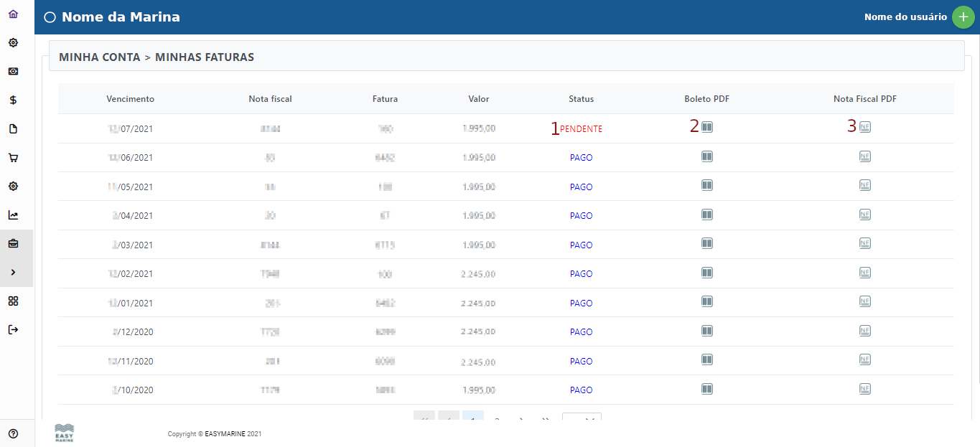Viewport: 980px width, 447px height.
Task: Click the dollar sign sidebar icon
Action: (x=13, y=100)
